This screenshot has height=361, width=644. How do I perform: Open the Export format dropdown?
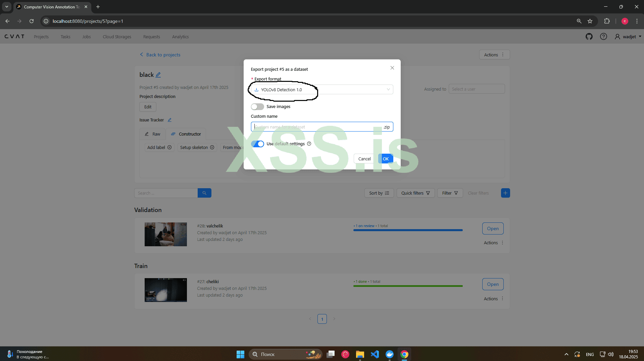[x=322, y=90]
